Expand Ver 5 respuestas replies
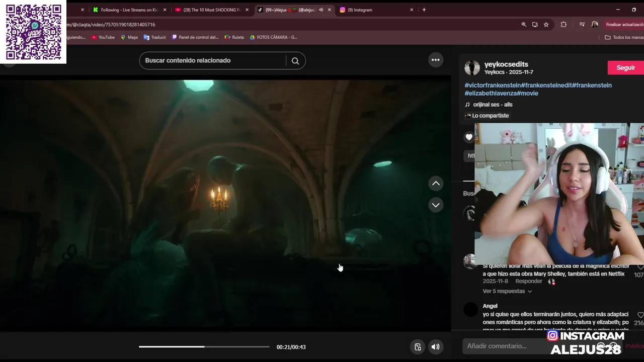644x362 pixels. 507,291
